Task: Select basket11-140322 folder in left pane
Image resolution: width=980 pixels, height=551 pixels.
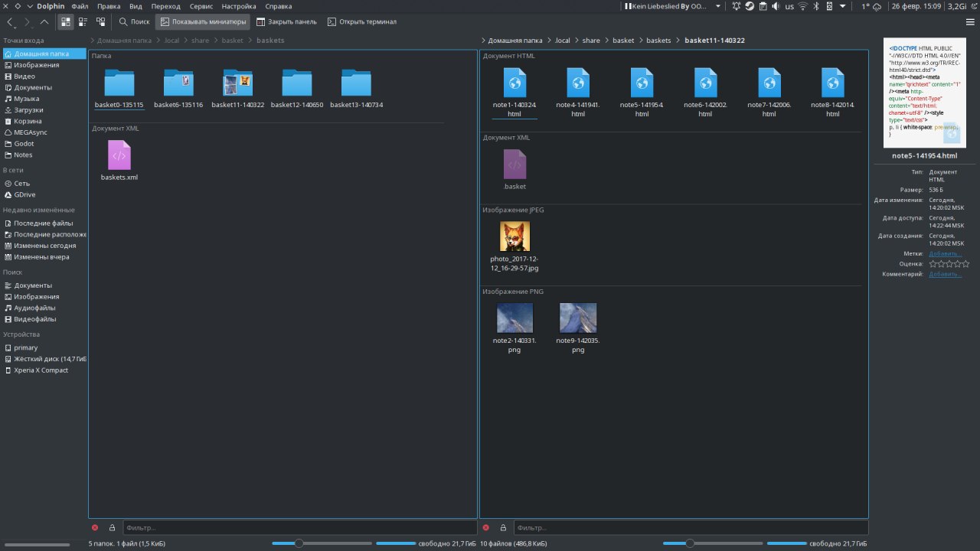Action: click(237, 88)
